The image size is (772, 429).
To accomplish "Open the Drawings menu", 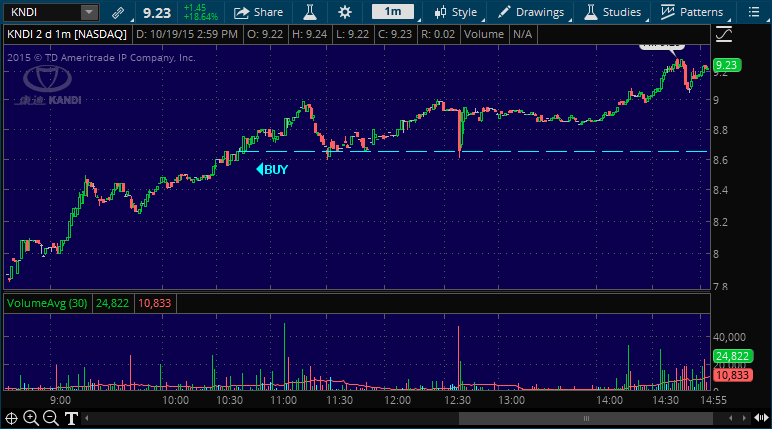I will (x=531, y=12).
